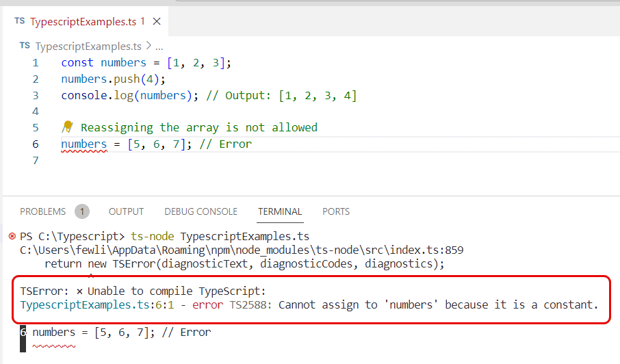Click 'const' keyword on line 1
620x364 pixels.
click(x=77, y=62)
